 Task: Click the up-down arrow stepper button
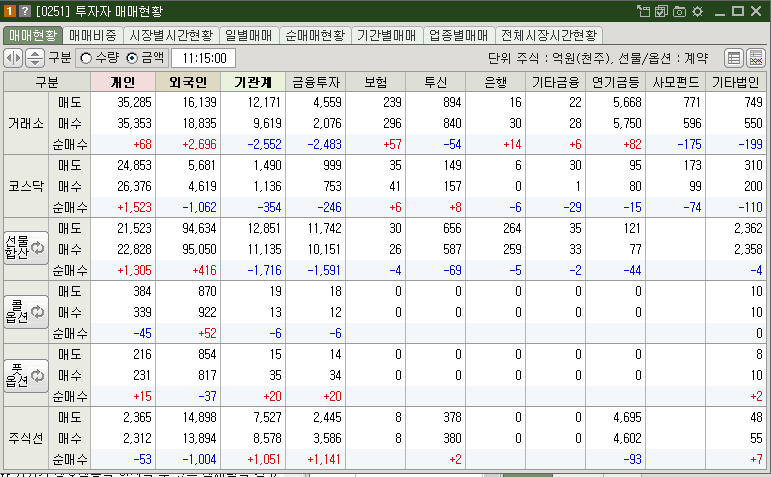click(x=34, y=58)
